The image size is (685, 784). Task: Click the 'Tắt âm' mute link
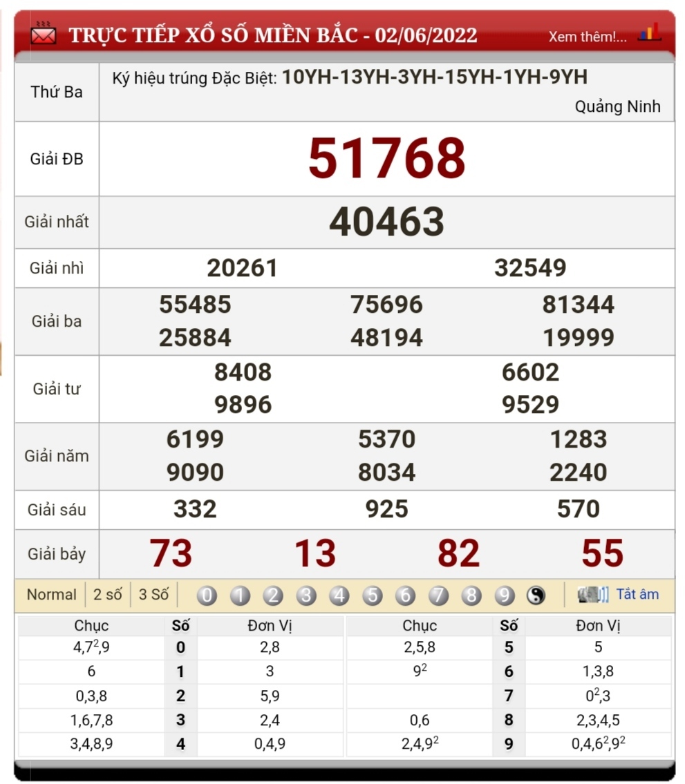coord(637,594)
